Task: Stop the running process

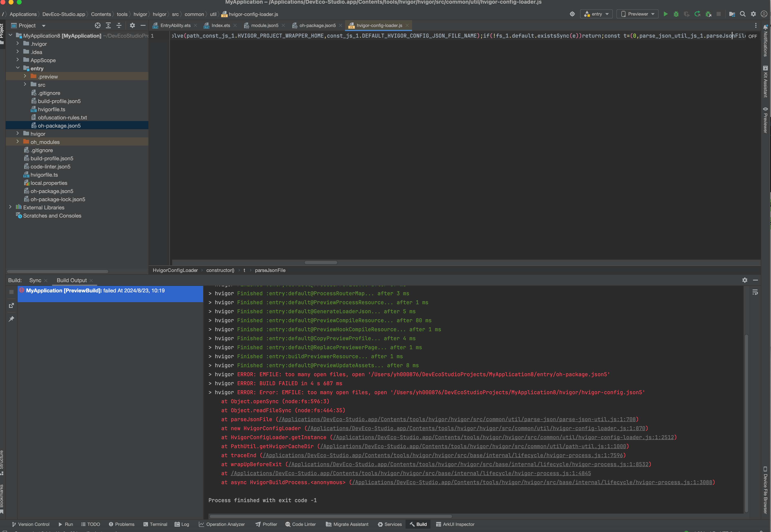Action: pos(719,14)
